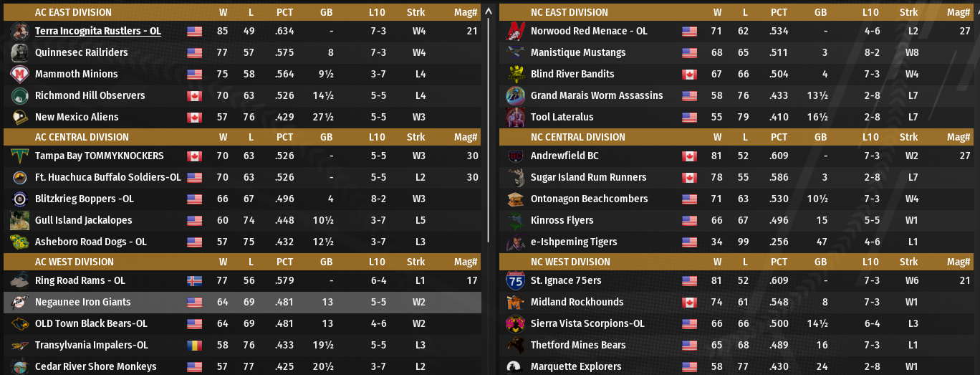Click the Ring Road Rams flag icon
Image resolution: width=980 pixels, height=375 pixels.
pyautogui.click(x=194, y=280)
